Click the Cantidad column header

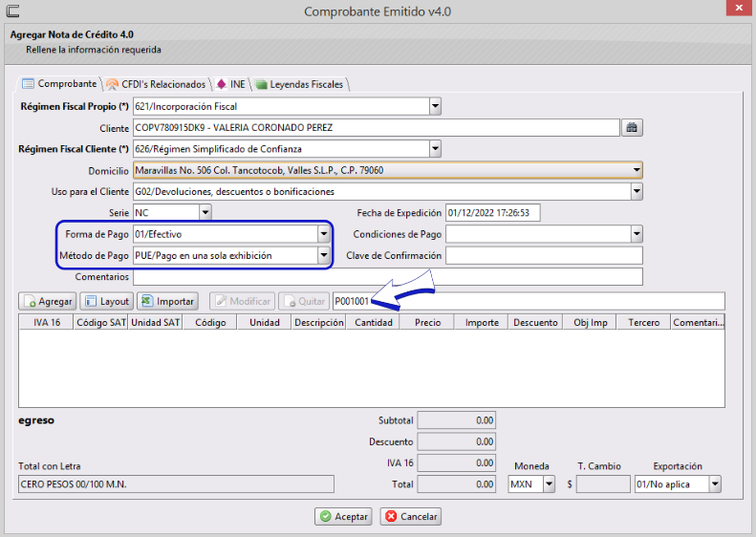click(x=373, y=323)
